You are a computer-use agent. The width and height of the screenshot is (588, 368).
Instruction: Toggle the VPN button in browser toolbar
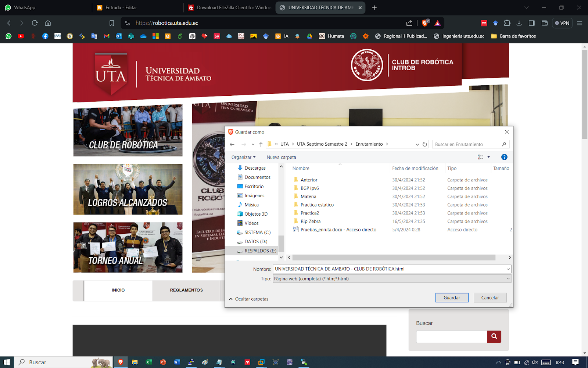click(x=562, y=23)
